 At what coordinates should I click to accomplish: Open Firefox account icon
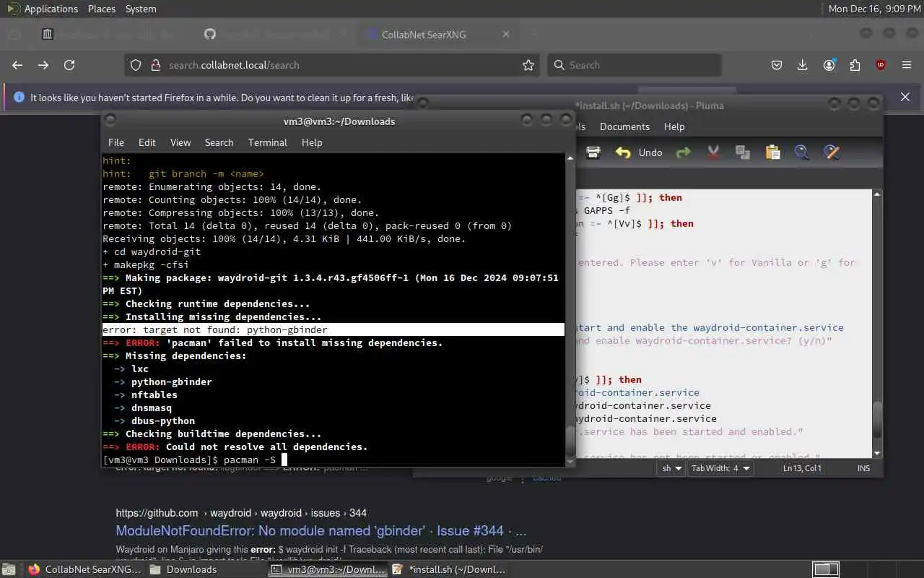(829, 65)
